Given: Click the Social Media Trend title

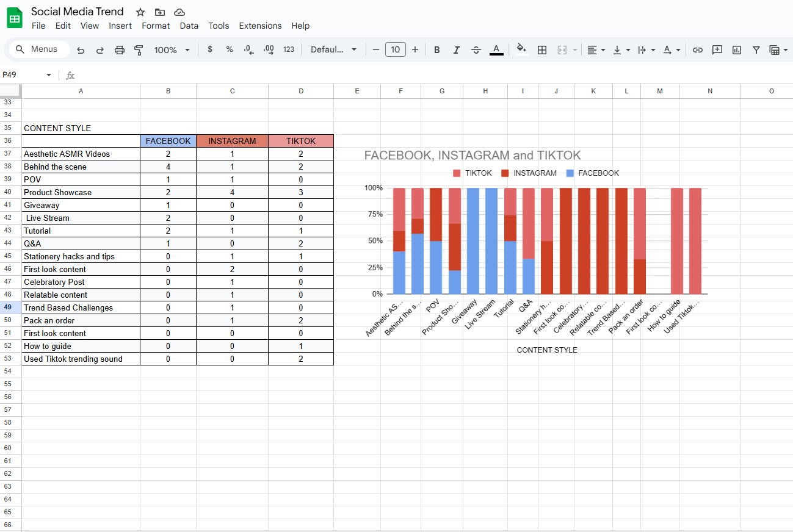Looking at the screenshot, I should click(x=78, y=12).
